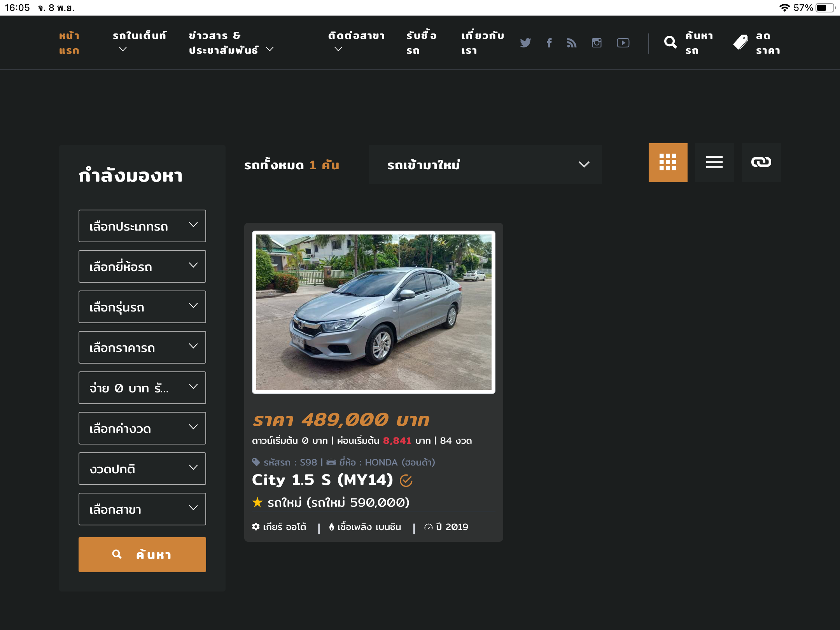Open the RSS feed icon
Screen dimensions: 840x630
(x=572, y=43)
